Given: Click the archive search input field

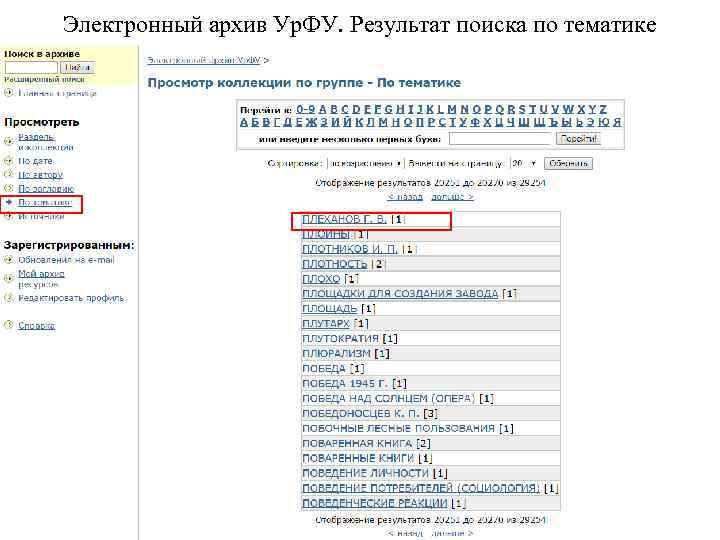Looking at the screenshot, I should point(31,68).
